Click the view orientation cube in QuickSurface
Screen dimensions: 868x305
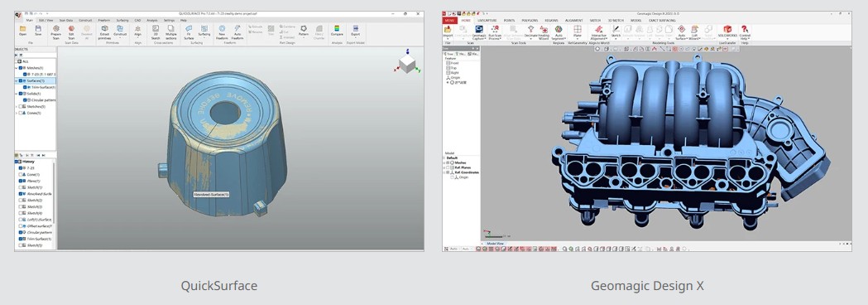[x=408, y=63]
